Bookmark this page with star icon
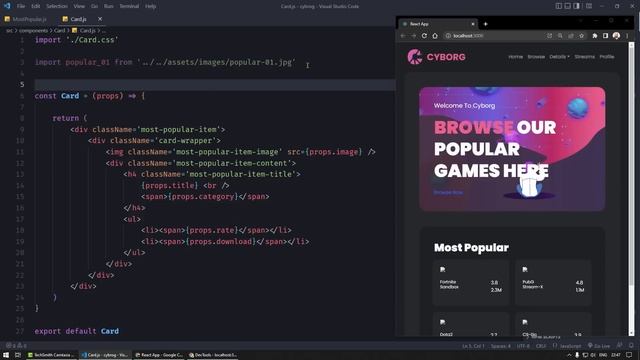Image resolution: width=640 pixels, height=360 pixels. [582, 36]
